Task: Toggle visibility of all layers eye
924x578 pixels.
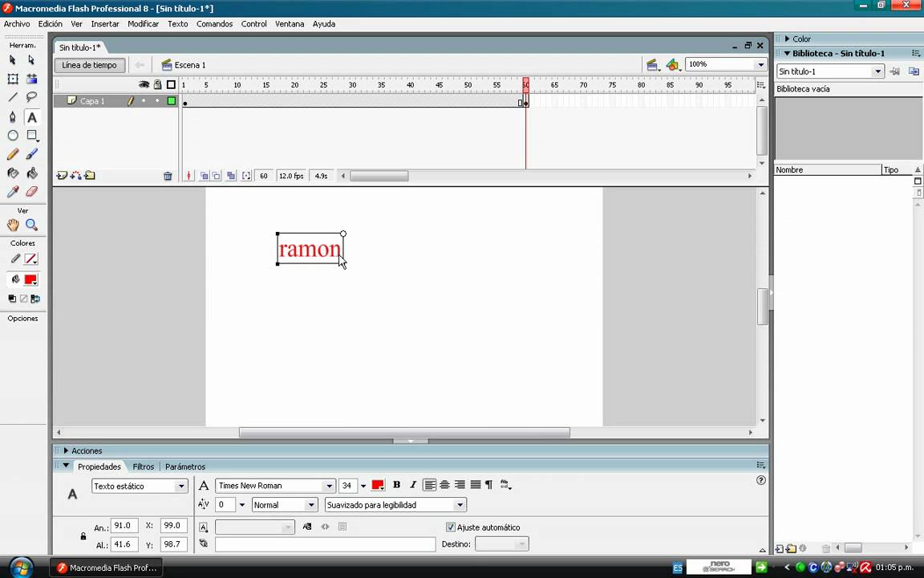Action: tap(144, 85)
